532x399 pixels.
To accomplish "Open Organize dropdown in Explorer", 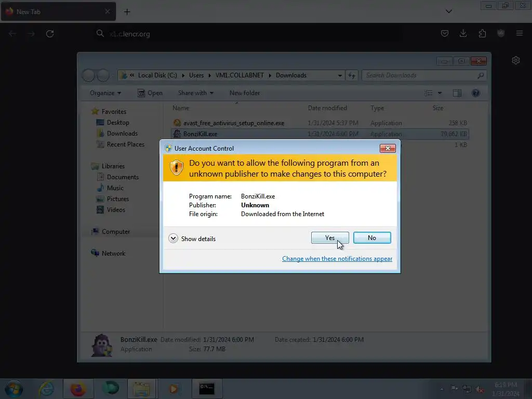I will 105,93.
